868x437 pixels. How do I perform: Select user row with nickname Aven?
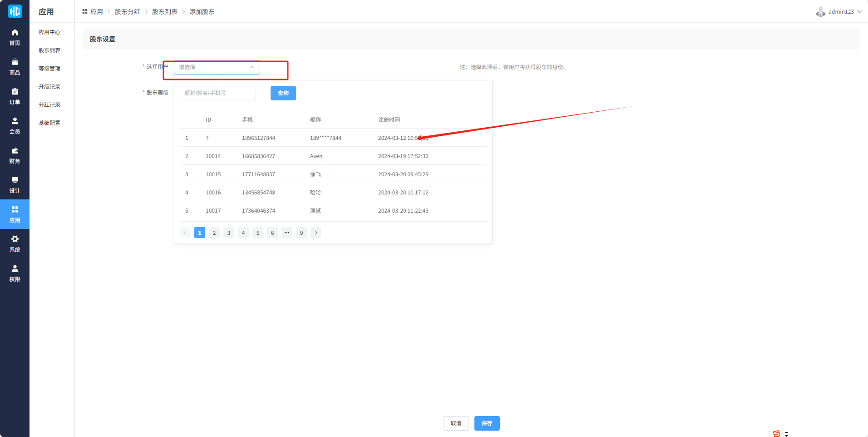[x=316, y=156]
